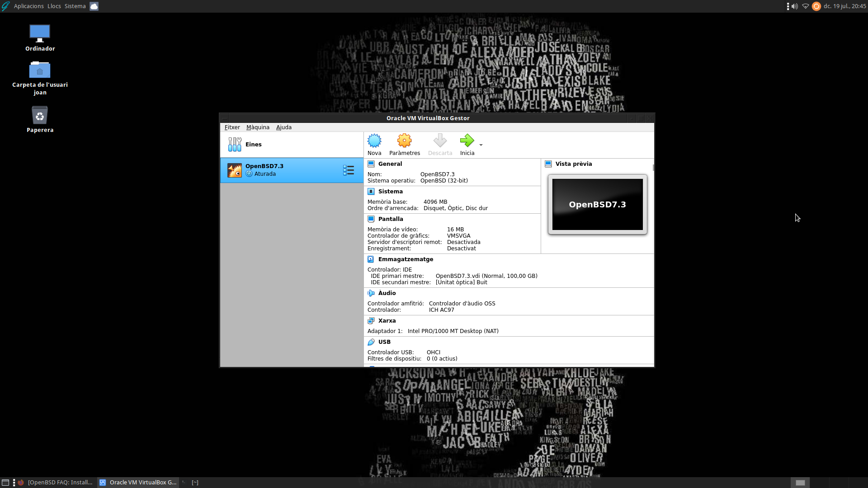This screenshot has width=868, height=488.
Task: Click the Aturada status text of OpenBSD7.3
Action: point(265,174)
